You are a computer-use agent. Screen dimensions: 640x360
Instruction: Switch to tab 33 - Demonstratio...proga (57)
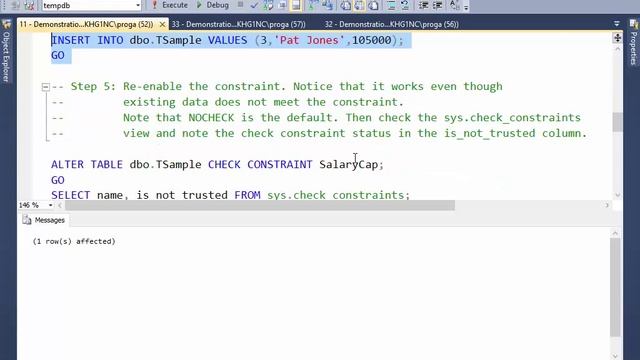pos(238,24)
